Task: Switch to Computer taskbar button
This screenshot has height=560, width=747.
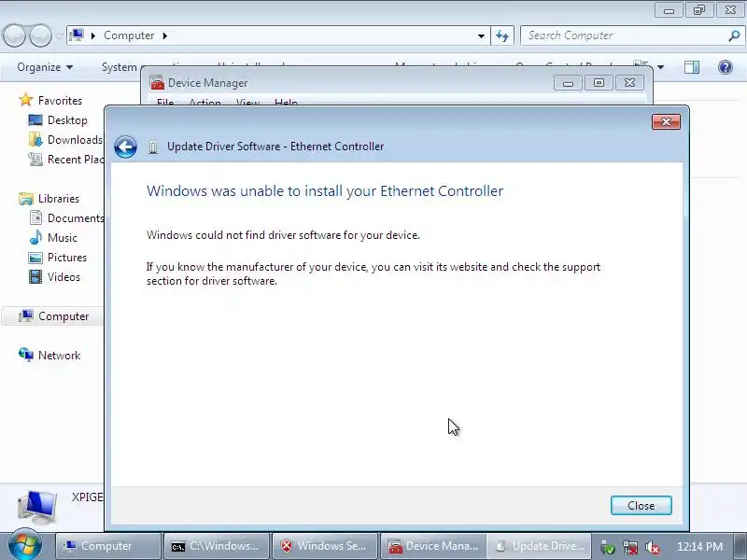Action: (108, 546)
